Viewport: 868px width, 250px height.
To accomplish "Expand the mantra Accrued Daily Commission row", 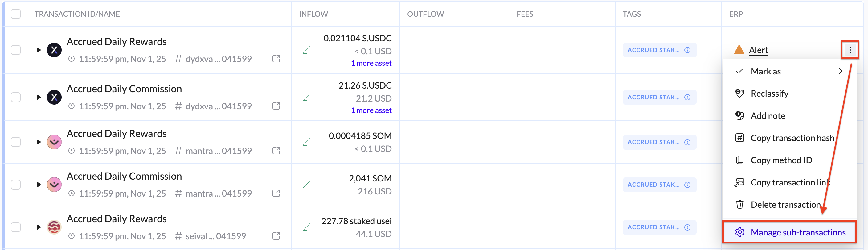I will tap(39, 185).
